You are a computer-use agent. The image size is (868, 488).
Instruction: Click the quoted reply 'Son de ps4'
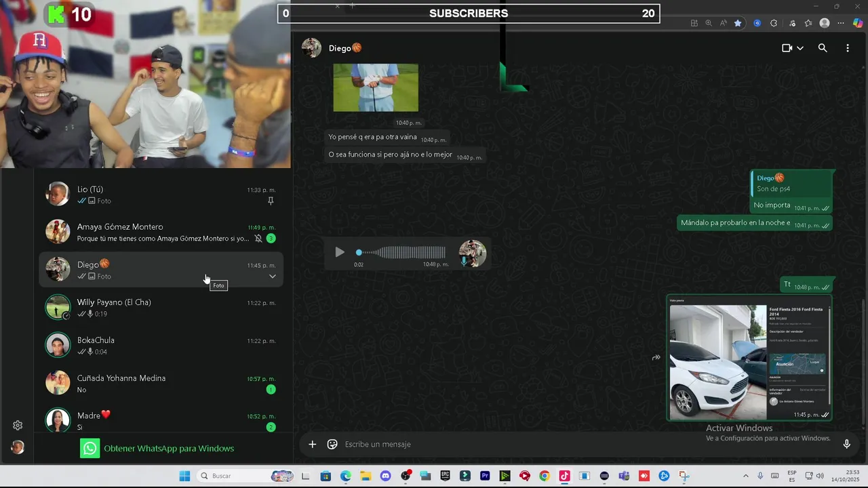(x=791, y=184)
